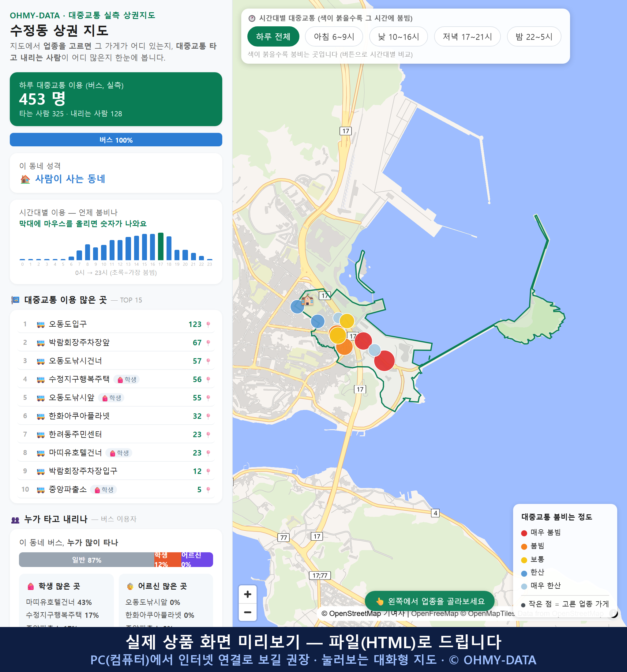Click the chart bar at hour 20
This screenshot has width=627, height=672.
click(x=185, y=255)
